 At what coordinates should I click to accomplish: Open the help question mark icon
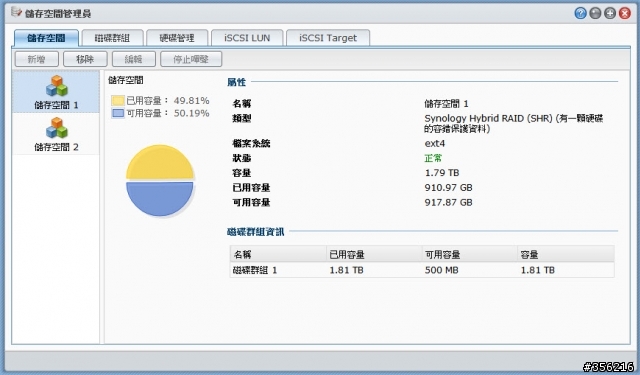580,13
